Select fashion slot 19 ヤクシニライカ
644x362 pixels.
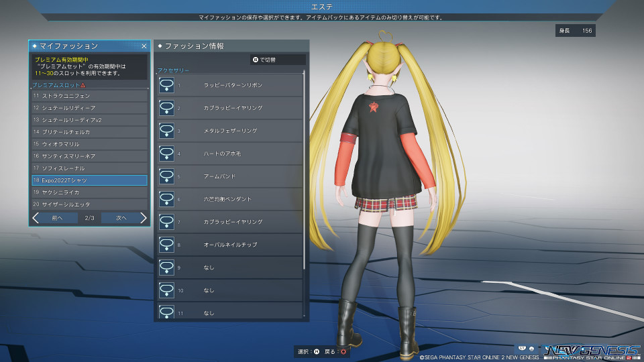pos(89,192)
